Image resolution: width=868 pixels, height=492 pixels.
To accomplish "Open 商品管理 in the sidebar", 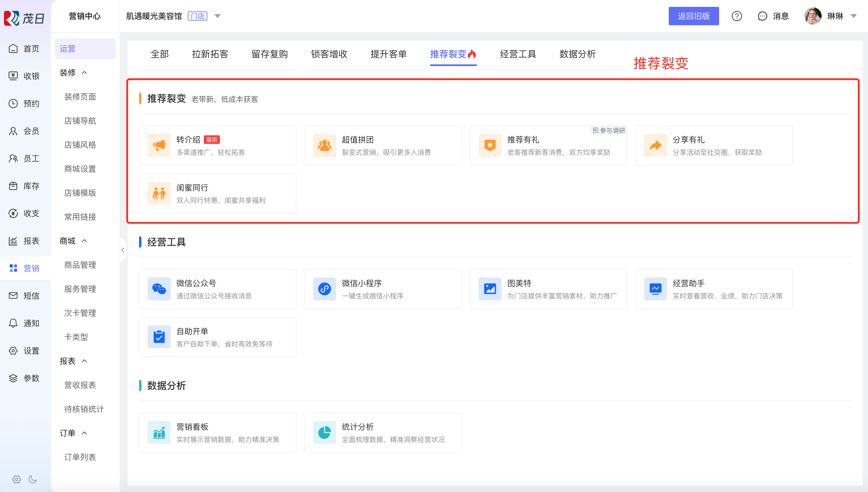I will click(x=80, y=265).
